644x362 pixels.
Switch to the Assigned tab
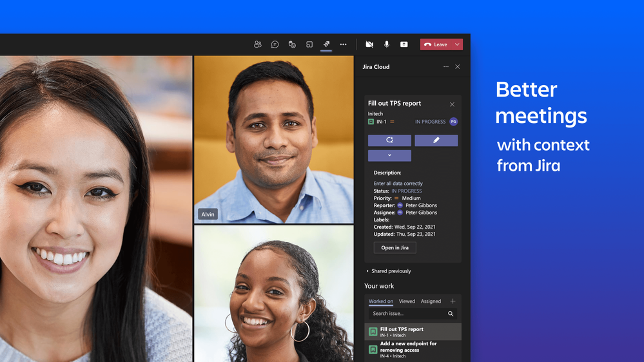[x=431, y=301]
